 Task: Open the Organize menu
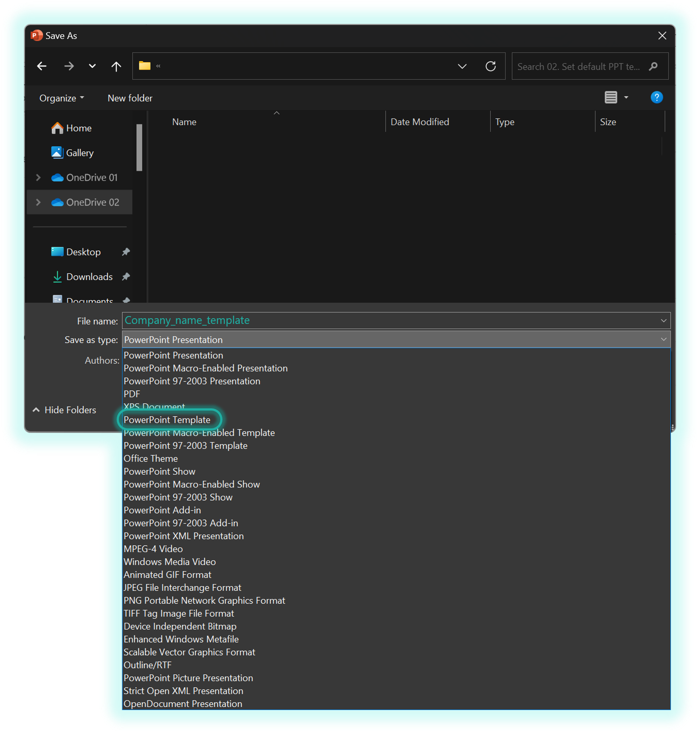pos(62,98)
